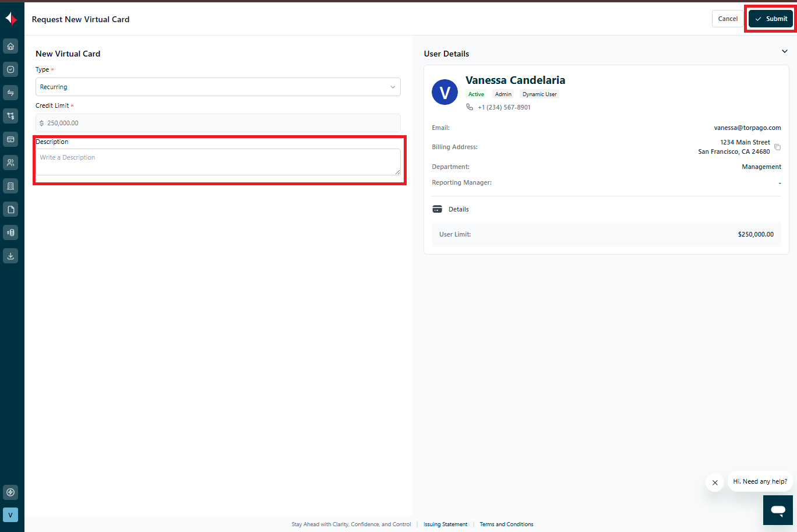Image resolution: width=797 pixels, height=532 pixels.
Task: Click the phone icon beside the phone number
Action: (x=470, y=107)
